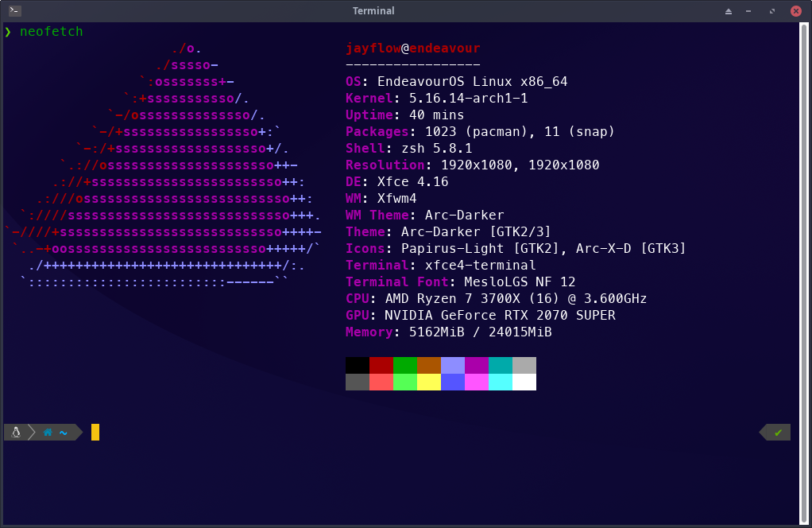Image resolution: width=812 pixels, height=528 pixels.
Task: Click the "neofetch" command text
Action: click(52, 32)
